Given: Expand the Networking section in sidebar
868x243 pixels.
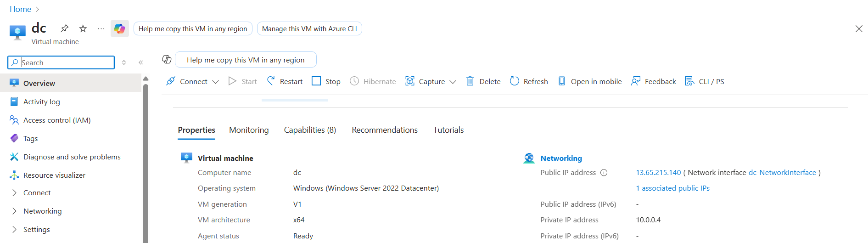Looking at the screenshot, I should pos(14,211).
